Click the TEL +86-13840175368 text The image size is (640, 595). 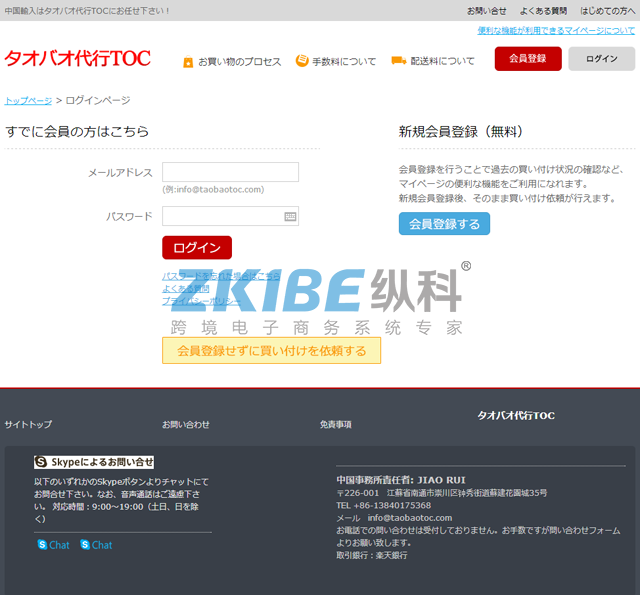[384, 506]
